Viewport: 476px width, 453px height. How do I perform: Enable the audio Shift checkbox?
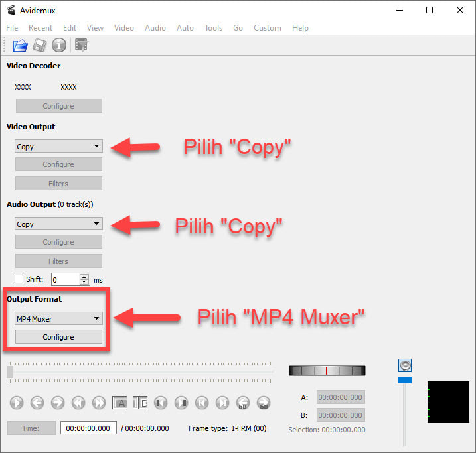[19, 279]
